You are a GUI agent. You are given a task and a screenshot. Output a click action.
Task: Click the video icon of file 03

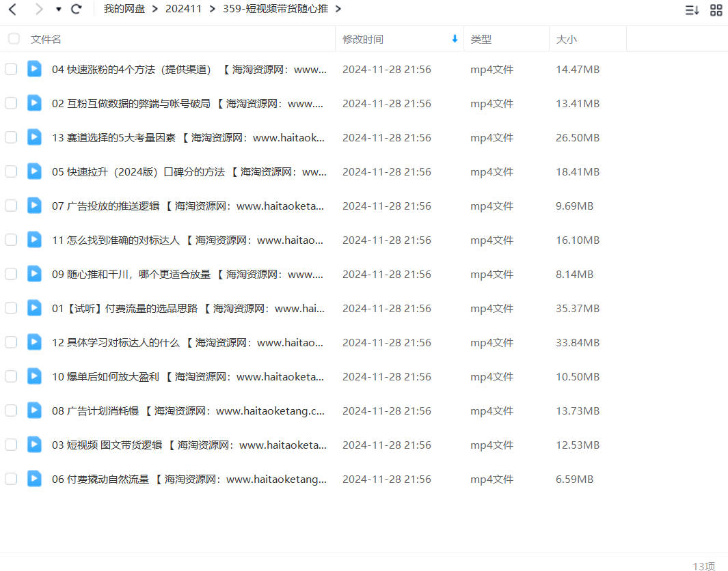pos(34,445)
